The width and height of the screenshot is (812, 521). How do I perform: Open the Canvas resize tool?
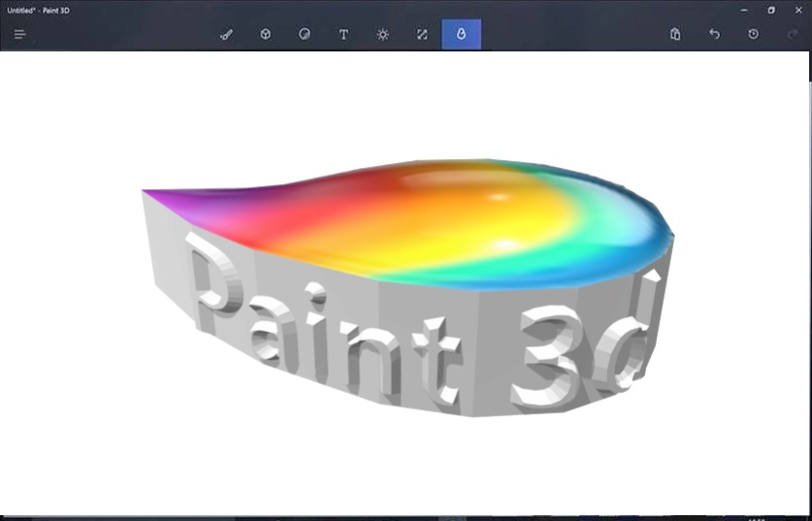[422, 35]
